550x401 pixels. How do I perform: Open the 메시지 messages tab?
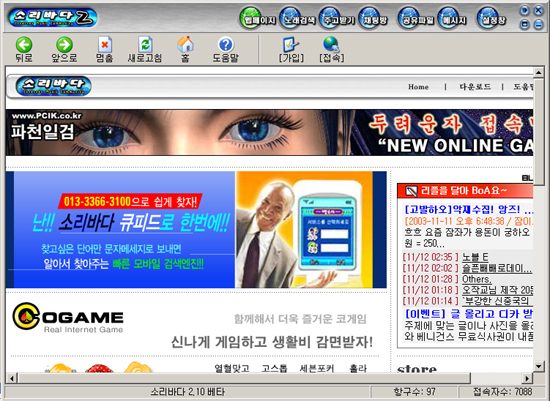click(452, 18)
